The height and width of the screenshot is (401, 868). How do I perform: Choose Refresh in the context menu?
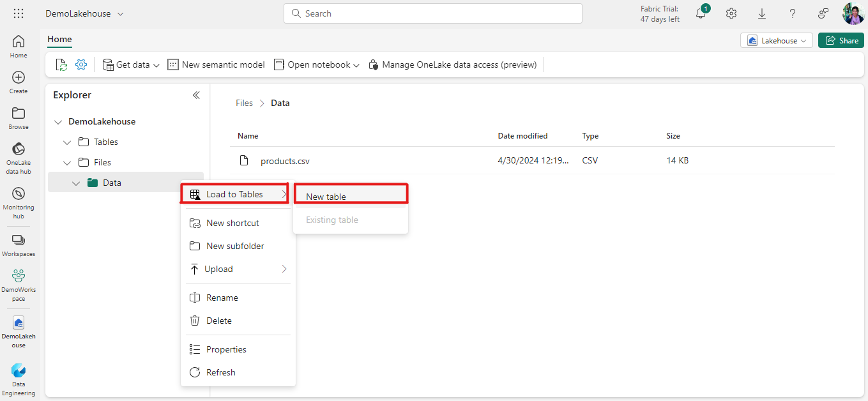tap(238, 372)
